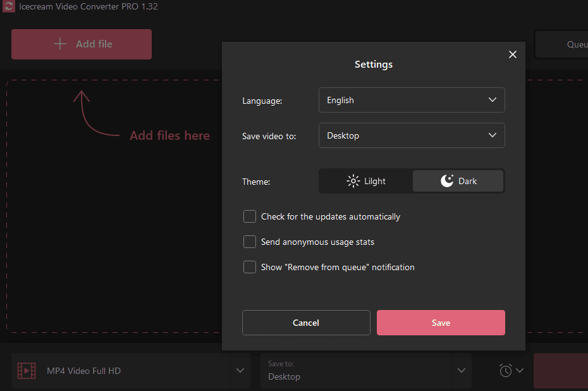Expand the Save video to dropdown
Viewport: 588px width, 391px height.
[411, 135]
